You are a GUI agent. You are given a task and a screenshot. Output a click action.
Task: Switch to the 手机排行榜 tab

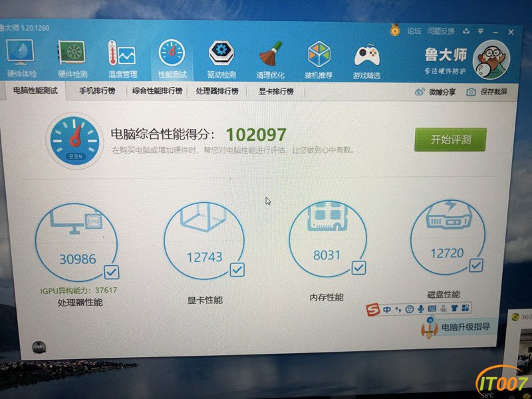pos(97,91)
